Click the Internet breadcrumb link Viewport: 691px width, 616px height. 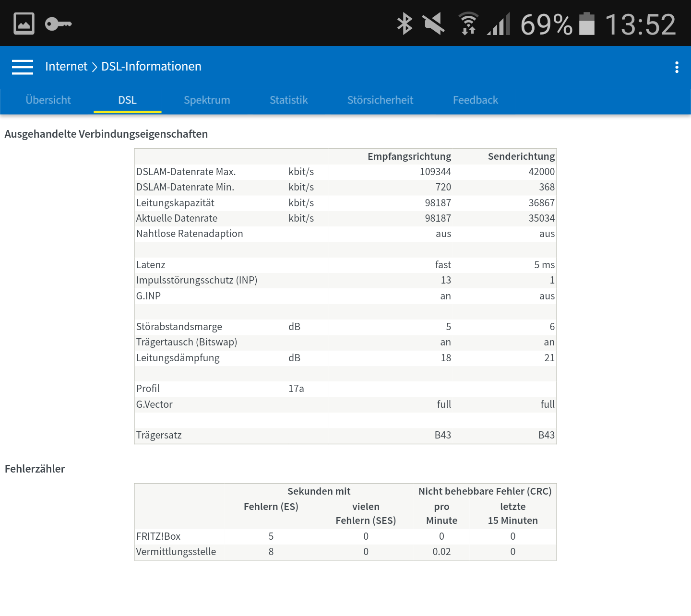pyautogui.click(x=66, y=66)
